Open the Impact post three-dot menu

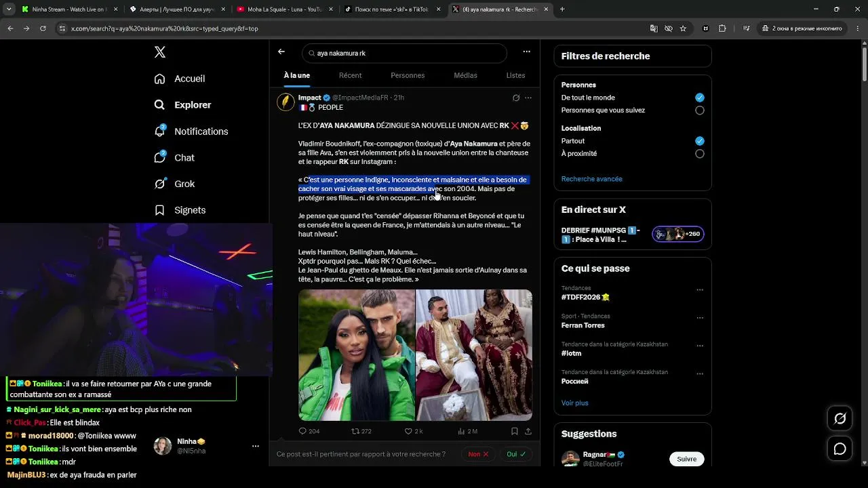tap(528, 98)
